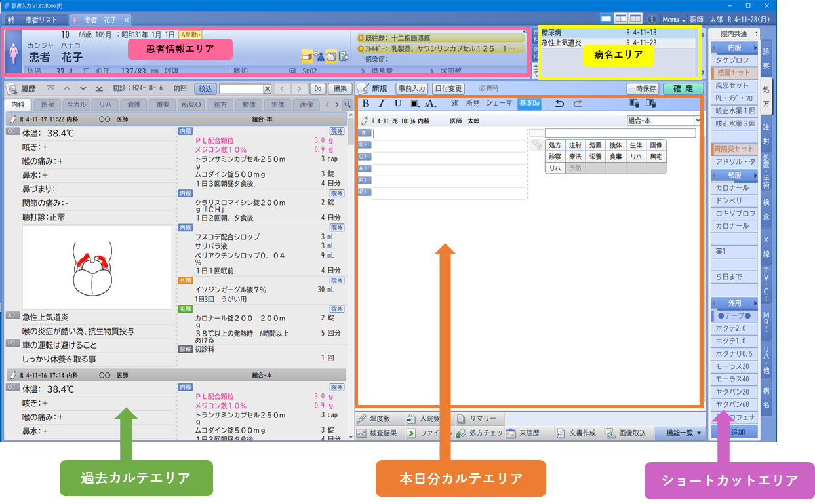Open the Menu dropdown in the title bar
This screenshot has width=815, height=504.
coord(673,20)
